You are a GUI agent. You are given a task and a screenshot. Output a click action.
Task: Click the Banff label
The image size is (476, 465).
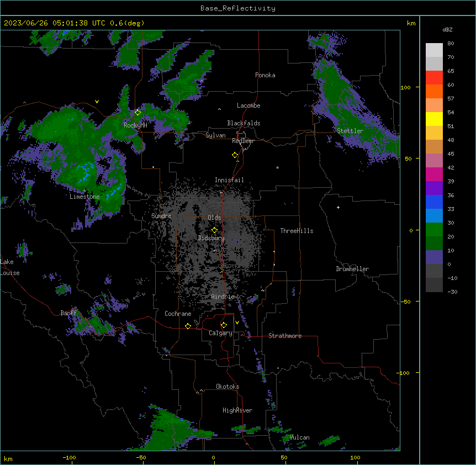[68, 313]
